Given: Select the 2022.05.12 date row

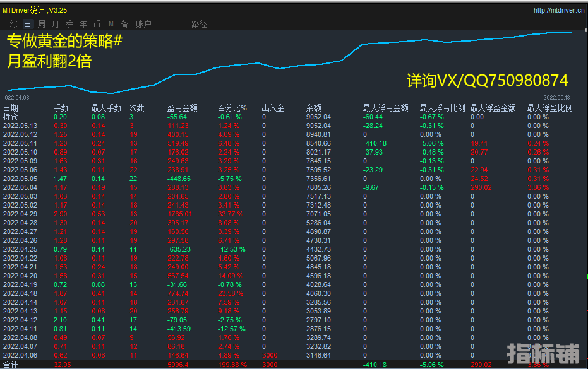Looking at the screenshot, I should (20, 134).
